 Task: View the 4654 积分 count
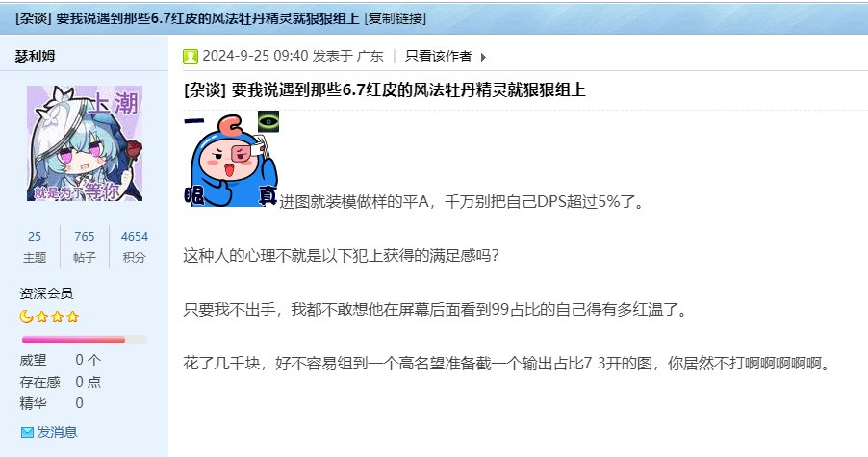coord(135,246)
